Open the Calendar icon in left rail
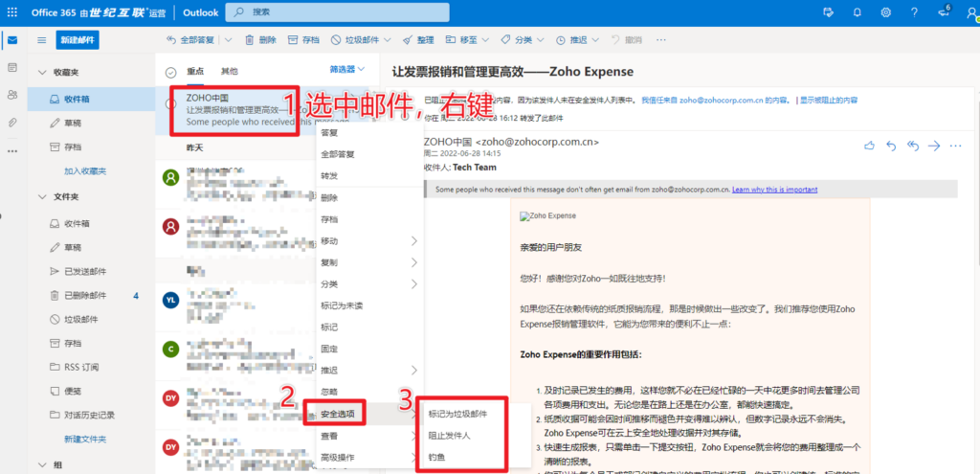 click(12, 68)
